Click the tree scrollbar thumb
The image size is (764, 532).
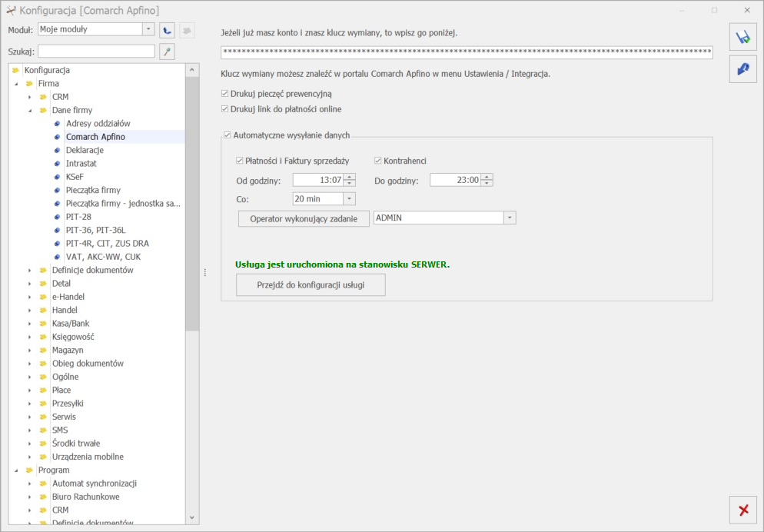tap(192, 204)
